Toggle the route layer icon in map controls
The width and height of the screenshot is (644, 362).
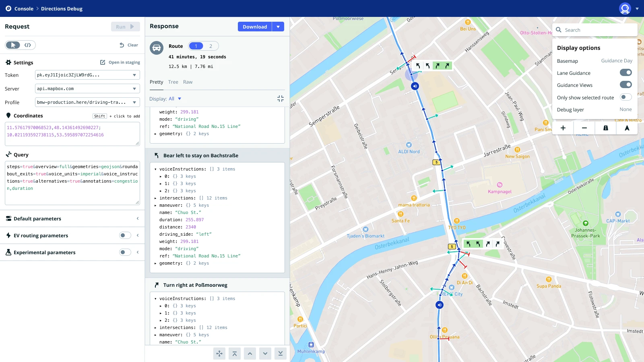click(606, 128)
